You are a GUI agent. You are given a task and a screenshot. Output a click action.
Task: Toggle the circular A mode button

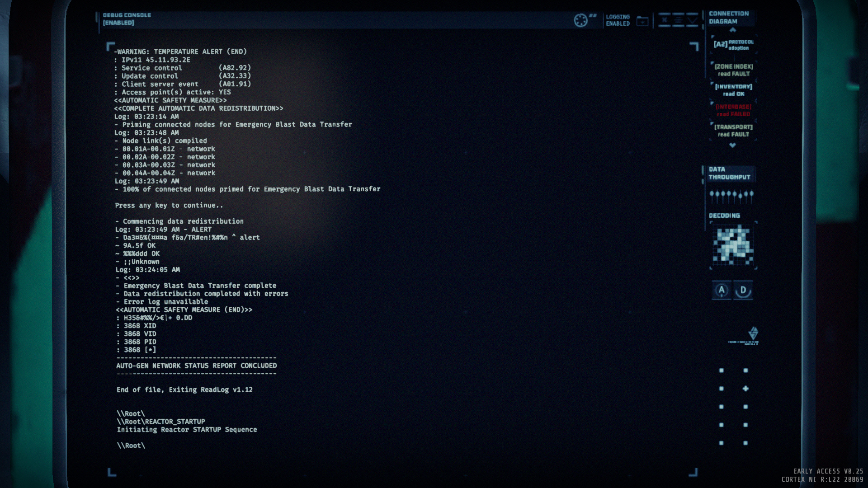pos(722,290)
